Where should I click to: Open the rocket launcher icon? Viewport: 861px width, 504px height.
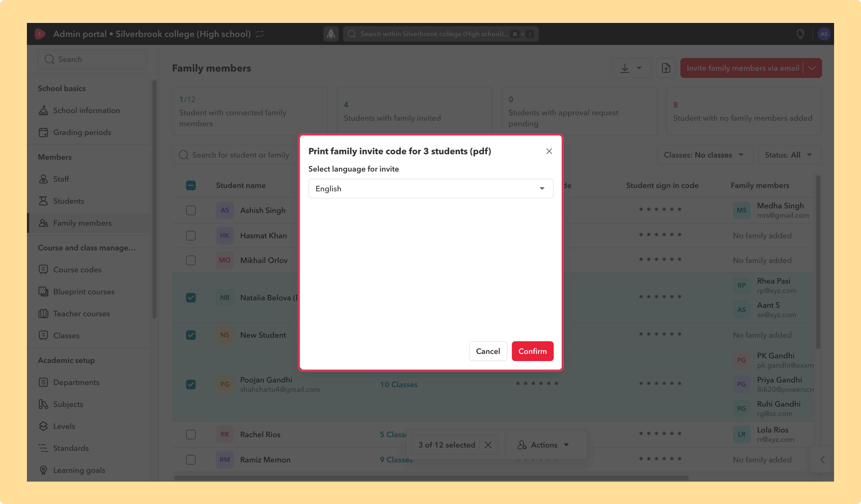(x=331, y=34)
